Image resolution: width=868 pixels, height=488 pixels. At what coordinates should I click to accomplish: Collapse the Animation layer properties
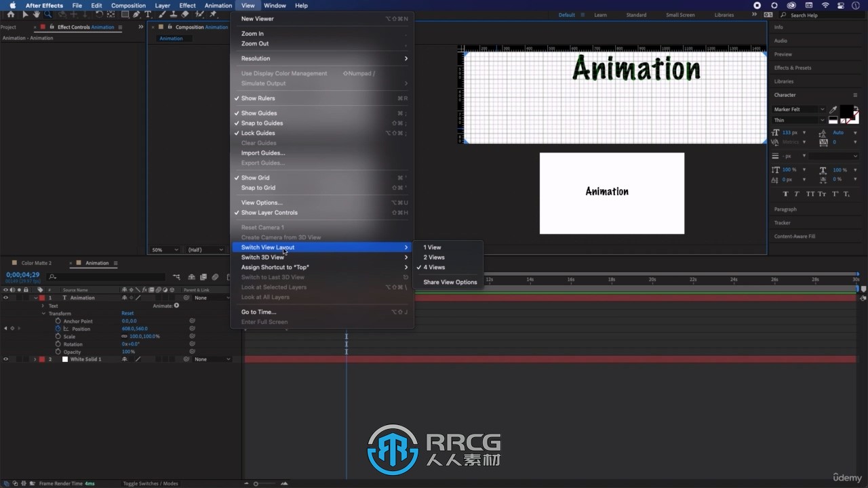point(35,298)
